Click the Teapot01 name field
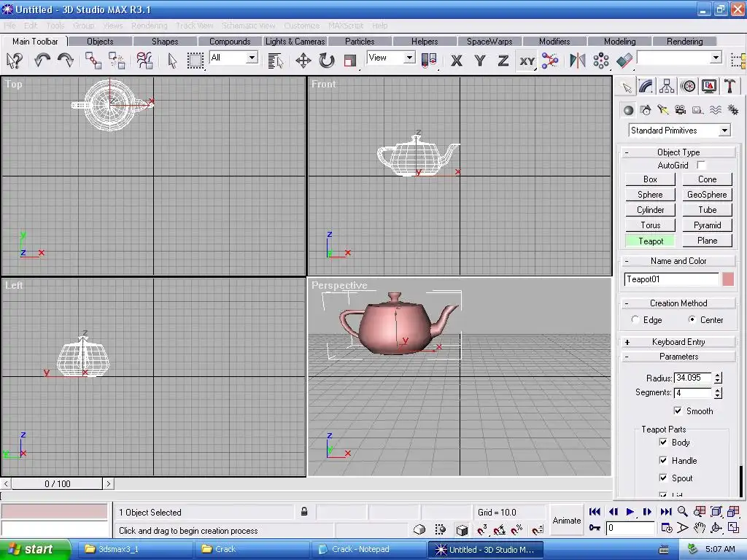747x560 pixels. (x=671, y=279)
